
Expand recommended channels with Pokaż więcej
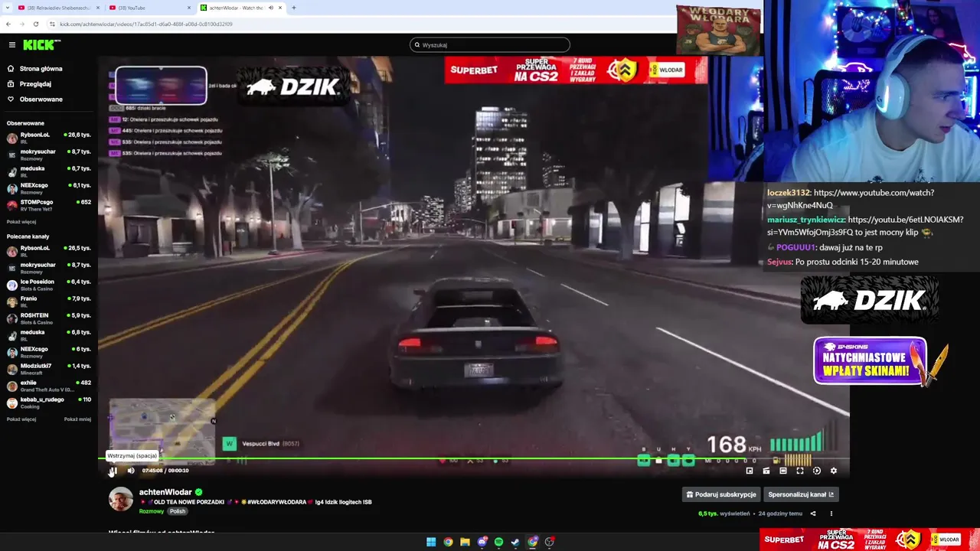pyautogui.click(x=21, y=419)
